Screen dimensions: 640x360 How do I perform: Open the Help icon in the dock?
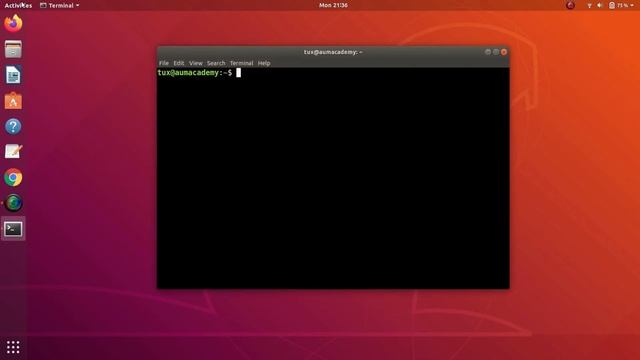(13, 127)
